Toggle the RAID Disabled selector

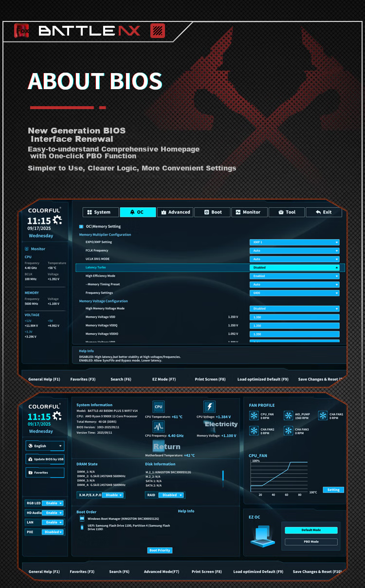pyautogui.click(x=171, y=495)
